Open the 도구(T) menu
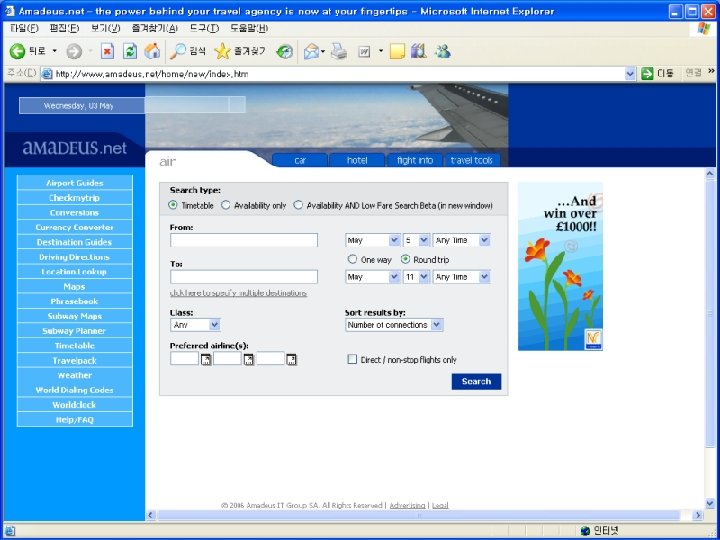 click(x=204, y=28)
